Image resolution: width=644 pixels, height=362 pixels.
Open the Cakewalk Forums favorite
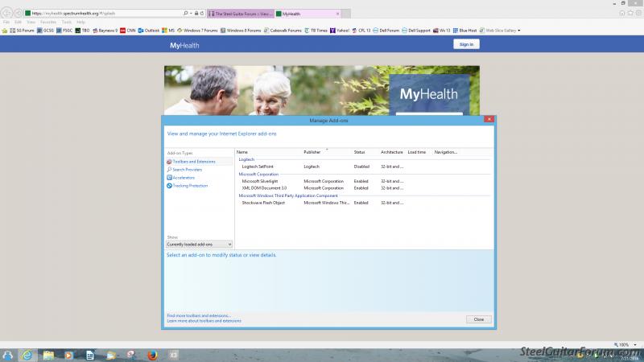(283, 31)
